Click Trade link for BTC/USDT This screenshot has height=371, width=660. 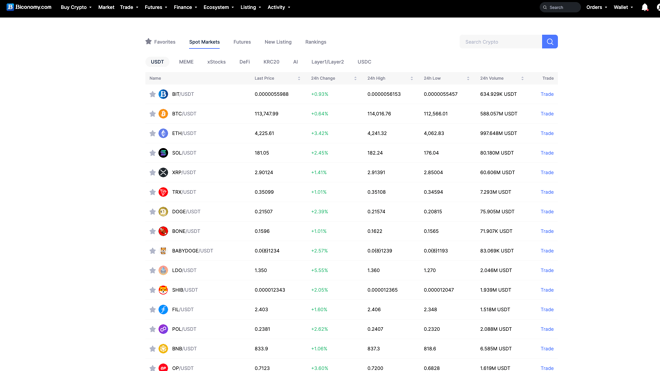click(x=547, y=114)
